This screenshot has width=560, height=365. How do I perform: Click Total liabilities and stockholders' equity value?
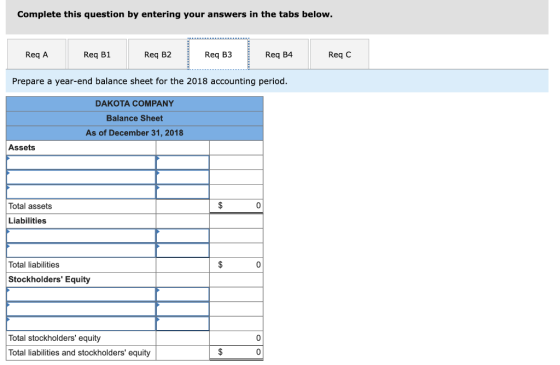click(236, 352)
